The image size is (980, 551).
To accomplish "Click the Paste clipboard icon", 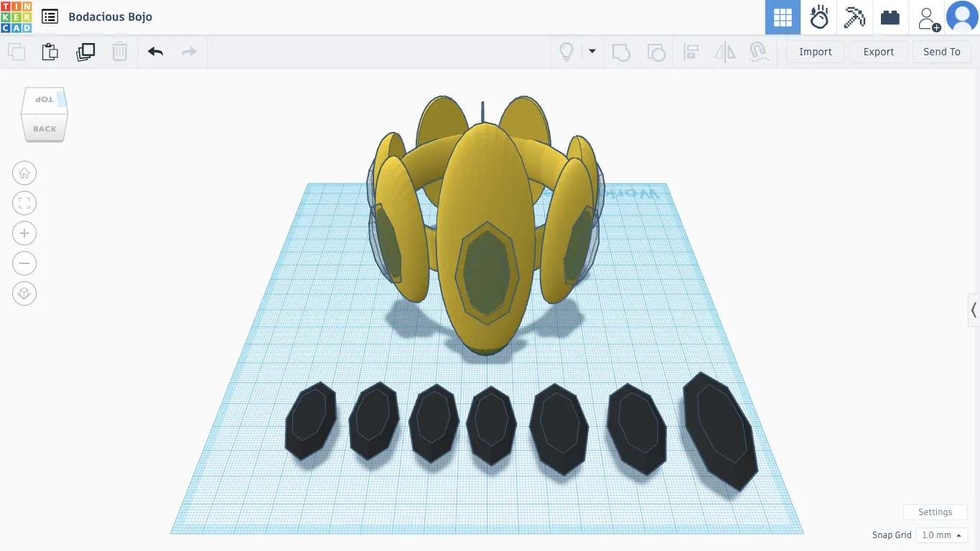I will pyautogui.click(x=50, y=52).
